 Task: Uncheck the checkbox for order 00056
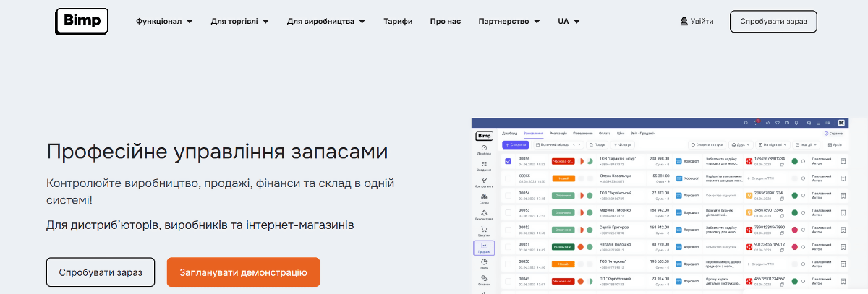pyautogui.click(x=509, y=161)
